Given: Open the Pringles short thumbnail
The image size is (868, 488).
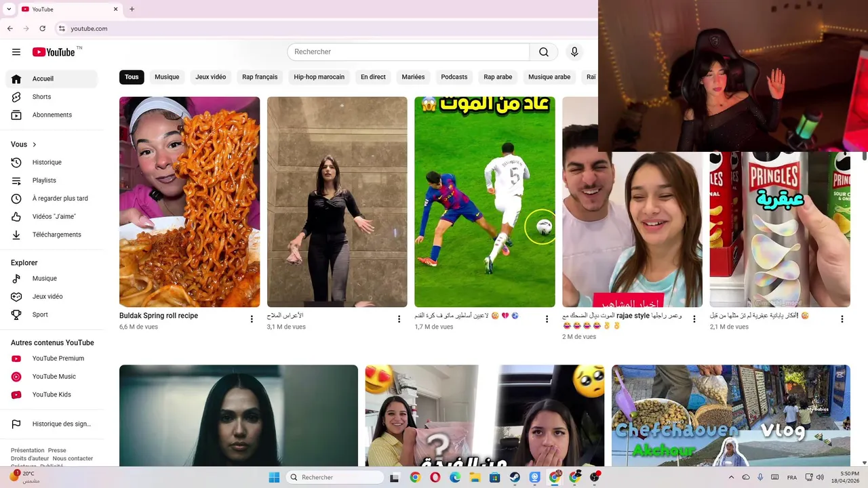Looking at the screenshot, I should click(780, 229).
